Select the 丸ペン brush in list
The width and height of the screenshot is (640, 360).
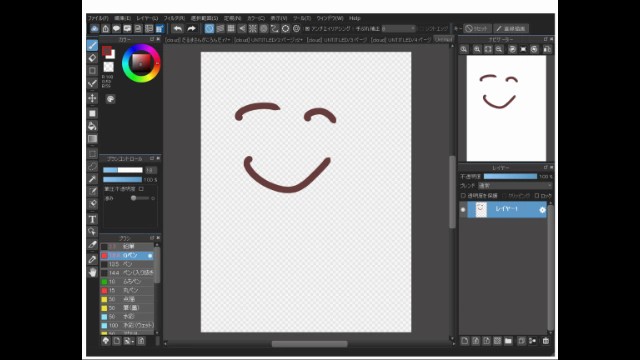(127, 290)
